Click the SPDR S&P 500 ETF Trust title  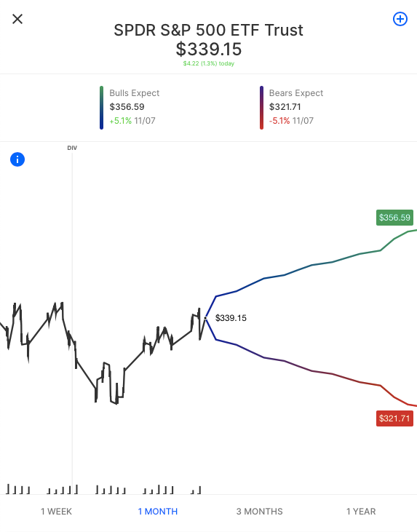[208, 30]
